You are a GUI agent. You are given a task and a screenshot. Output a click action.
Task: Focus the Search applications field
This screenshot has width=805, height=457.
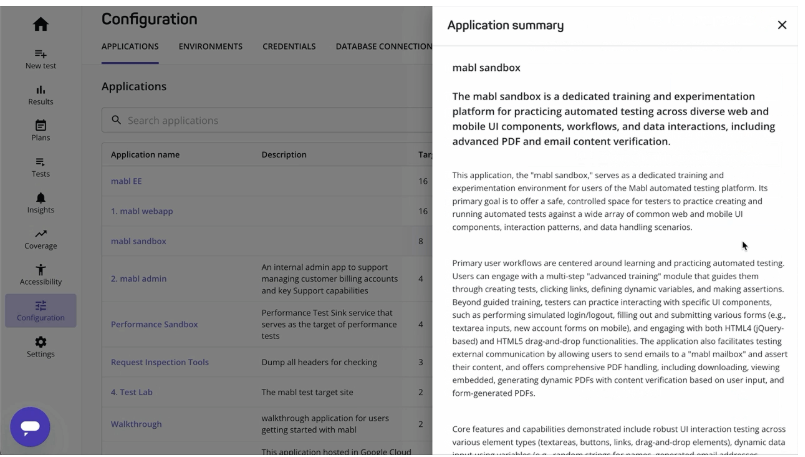(267, 120)
